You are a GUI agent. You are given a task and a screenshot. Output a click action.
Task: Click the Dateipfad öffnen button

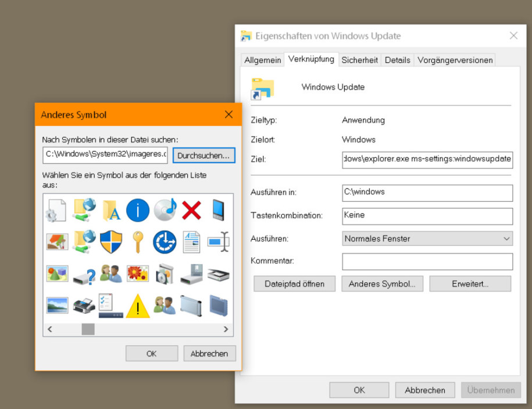tap(295, 284)
